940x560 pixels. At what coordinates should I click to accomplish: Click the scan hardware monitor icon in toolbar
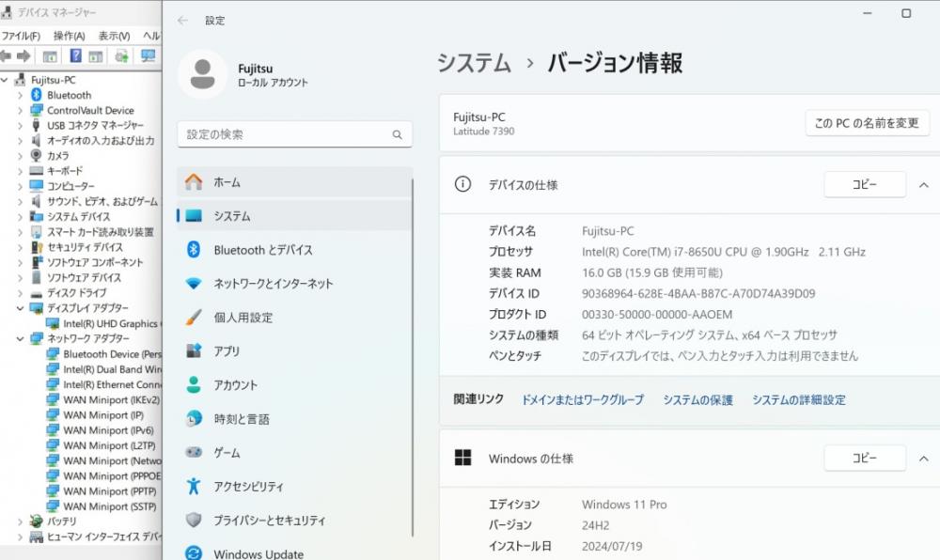(148, 56)
